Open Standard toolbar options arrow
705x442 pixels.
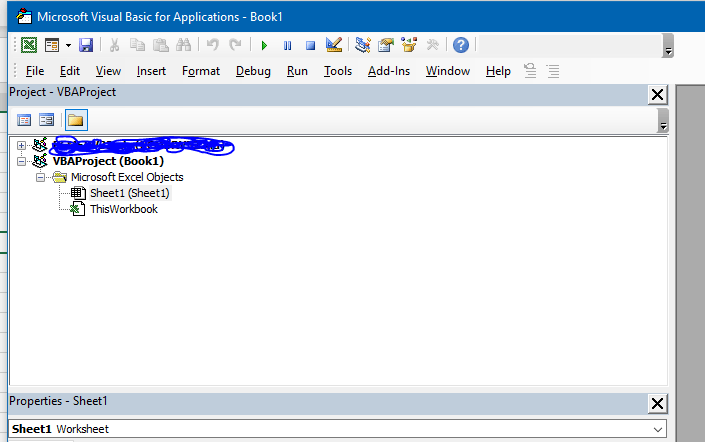(668, 45)
